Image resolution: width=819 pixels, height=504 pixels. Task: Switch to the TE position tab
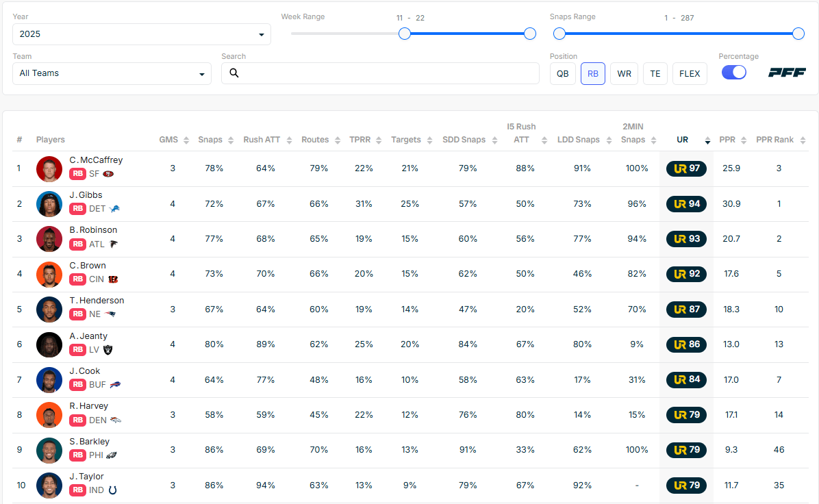(x=655, y=73)
